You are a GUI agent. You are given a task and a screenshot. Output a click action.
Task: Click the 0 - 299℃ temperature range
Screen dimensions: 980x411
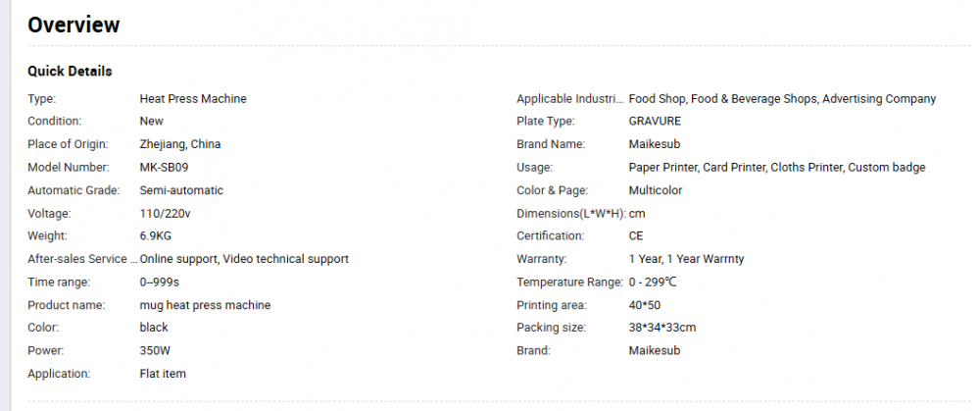(x=661, y=283)
